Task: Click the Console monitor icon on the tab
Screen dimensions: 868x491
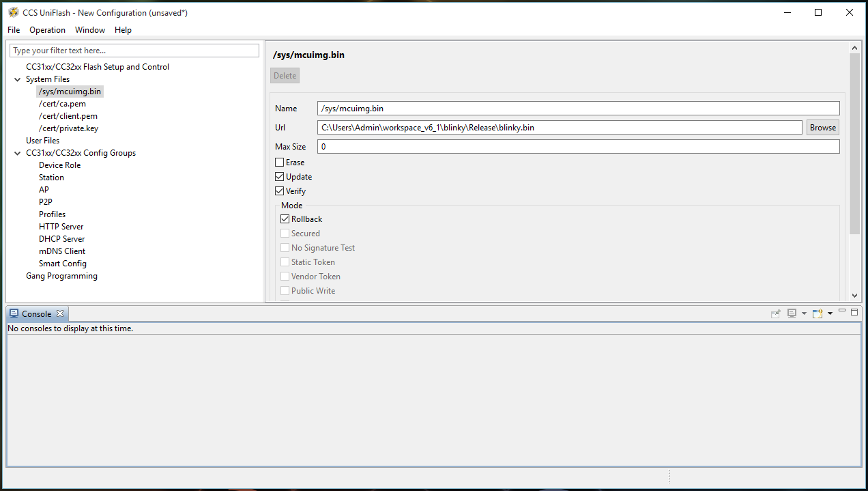Action: [x=14, y=313]
